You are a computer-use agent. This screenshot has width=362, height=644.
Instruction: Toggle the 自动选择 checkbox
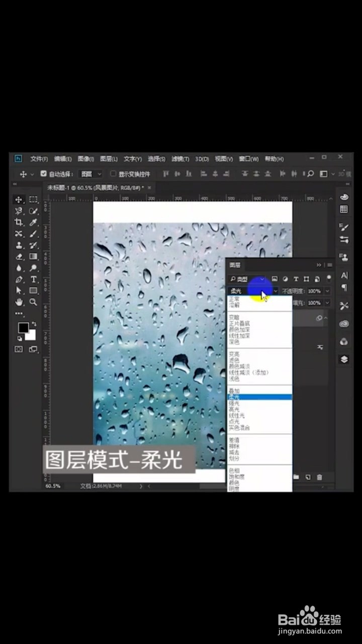click(44, 174)
